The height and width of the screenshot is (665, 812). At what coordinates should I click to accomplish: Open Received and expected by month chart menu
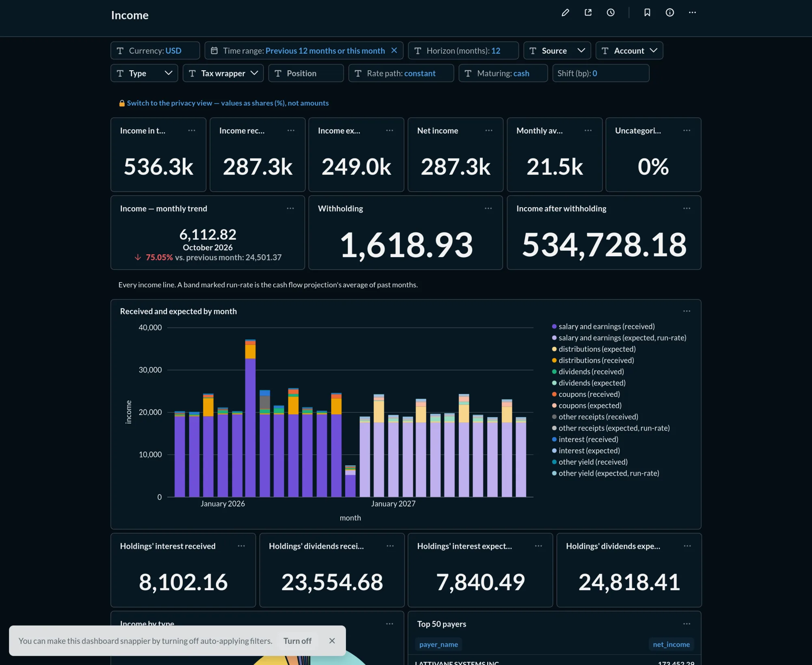[687, 311]
